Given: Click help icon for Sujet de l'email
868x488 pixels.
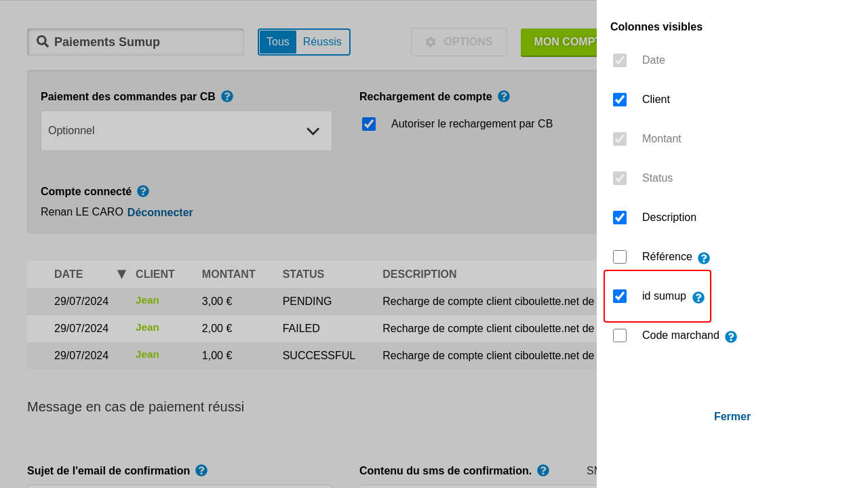Looking at the screenshot, I should coord(201,470).
